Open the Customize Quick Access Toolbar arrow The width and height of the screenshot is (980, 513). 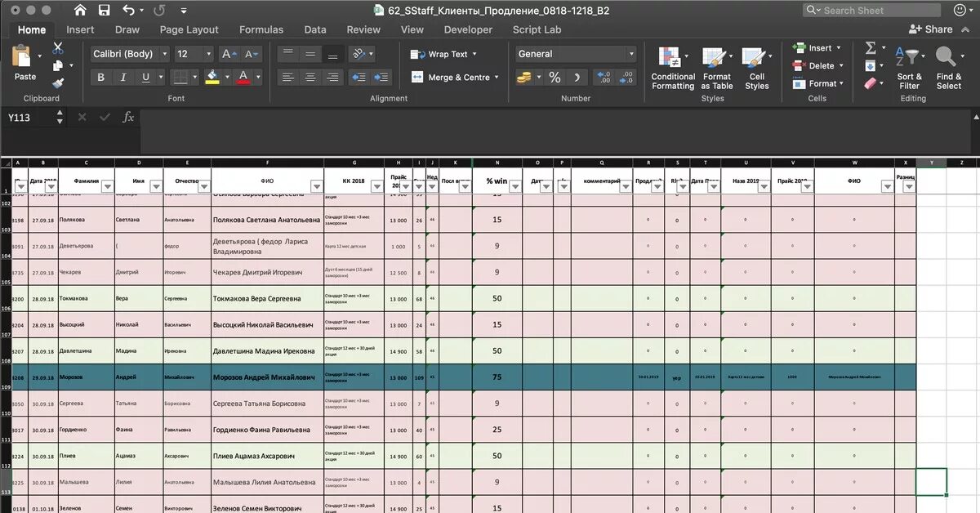(183, 11)
